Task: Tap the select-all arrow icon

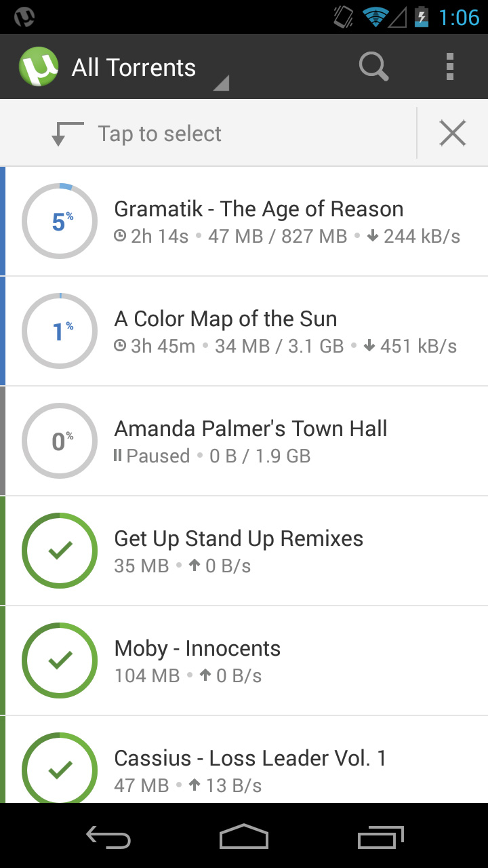Action: coord(66,133)
